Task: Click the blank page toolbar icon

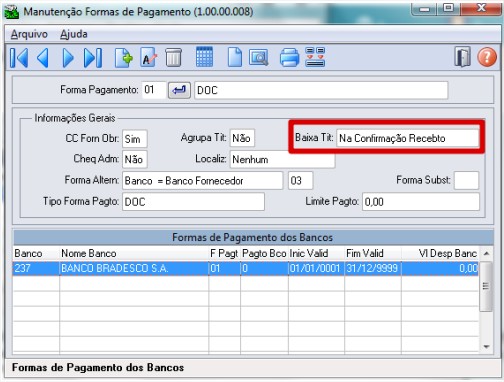Action: coord(235,57)
